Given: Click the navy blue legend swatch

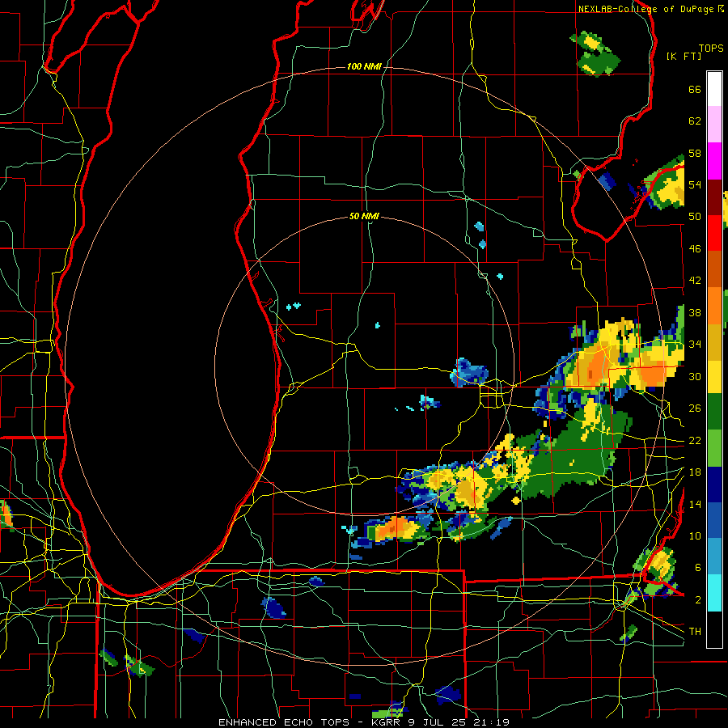Looking at the screenshot, I should pyautogui.click(x=714, y=485).
